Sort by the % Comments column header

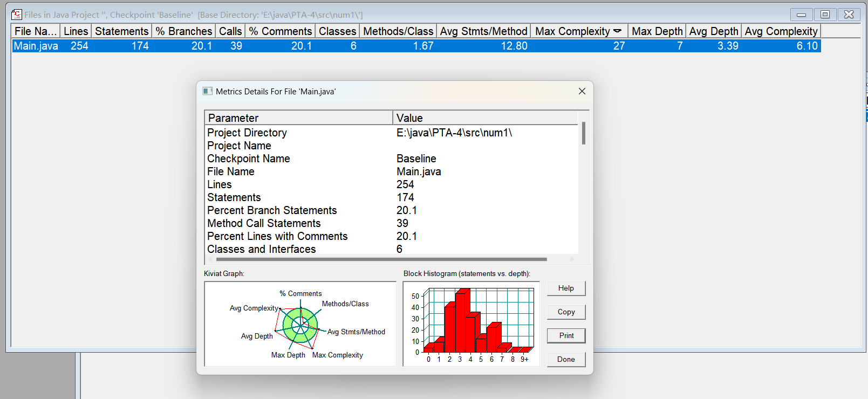click(x=280, y=31)
